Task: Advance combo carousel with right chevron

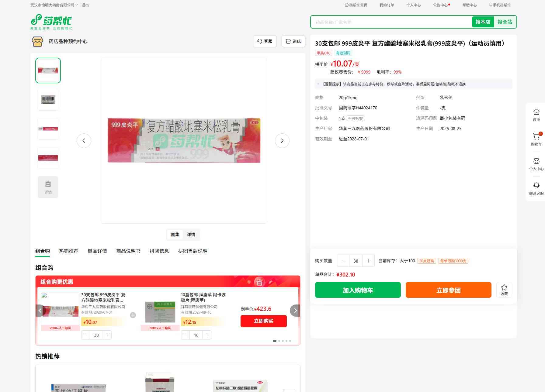Action: click(295, 311)
